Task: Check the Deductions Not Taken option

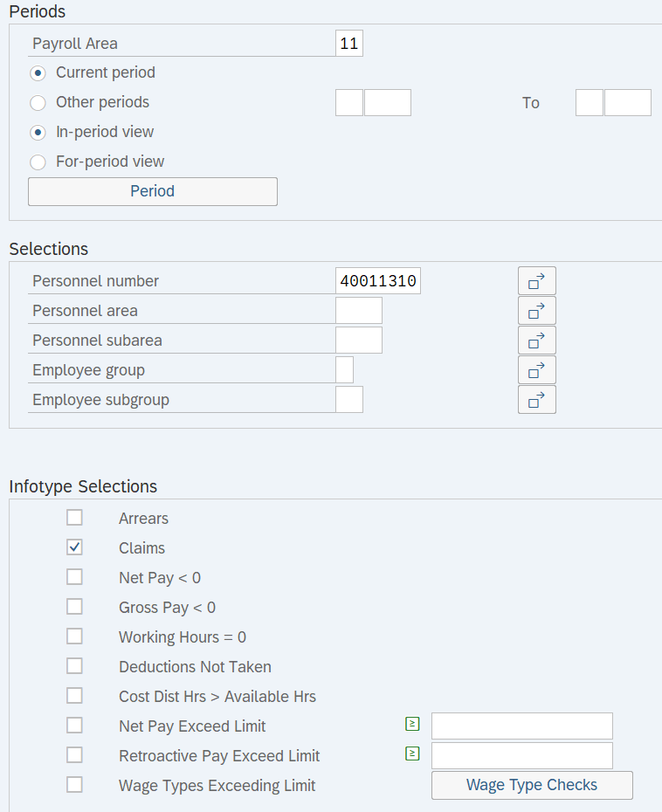Action: coord(75,666)
